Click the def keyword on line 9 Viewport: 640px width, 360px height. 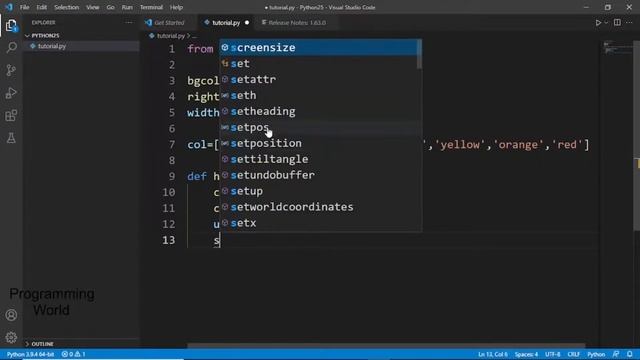197,176
